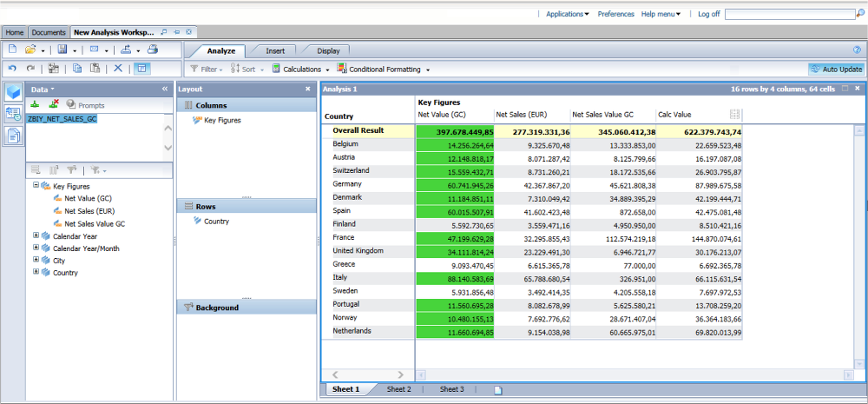Toggle the Auto Update button
The height and width of the screenshot is (404, 868).
(x=836, y=69)
